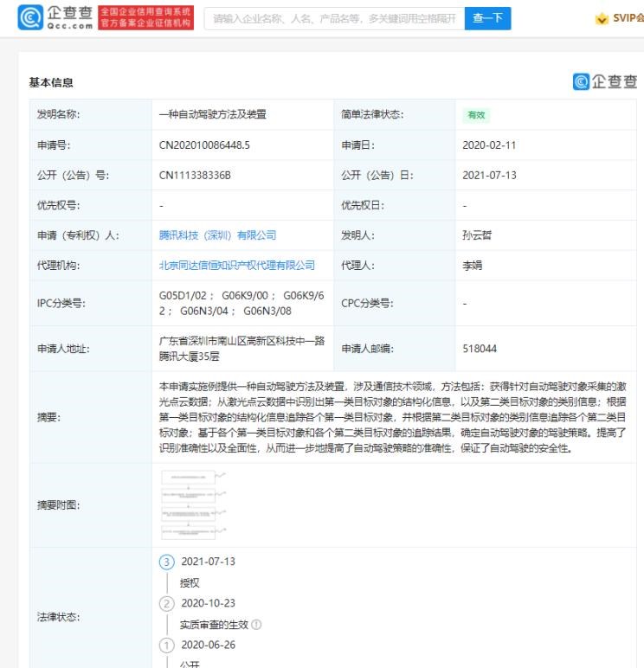This screenshot has height=668, width=644.
Task: Click the 发明名称 label cell
Action: [91, 114]
